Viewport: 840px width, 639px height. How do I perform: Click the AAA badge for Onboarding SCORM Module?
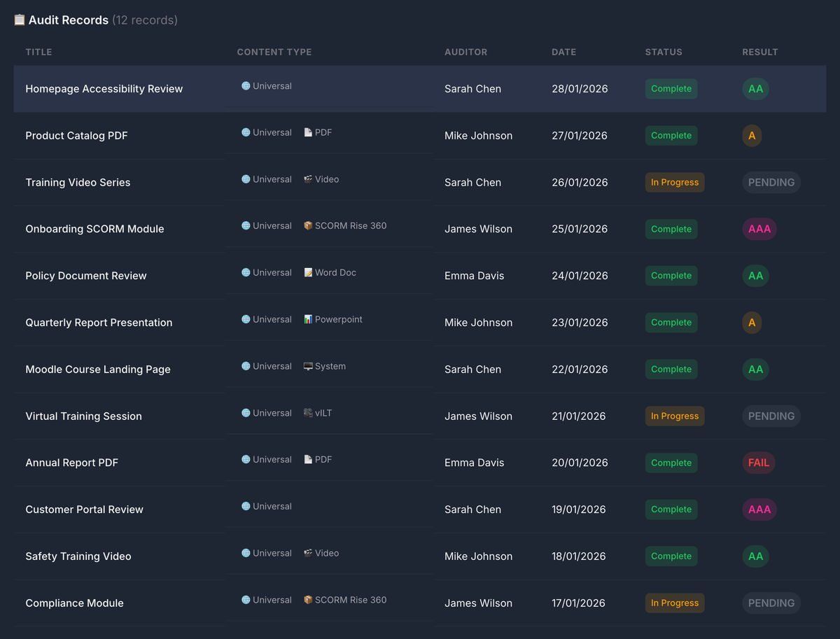point(759,229)
